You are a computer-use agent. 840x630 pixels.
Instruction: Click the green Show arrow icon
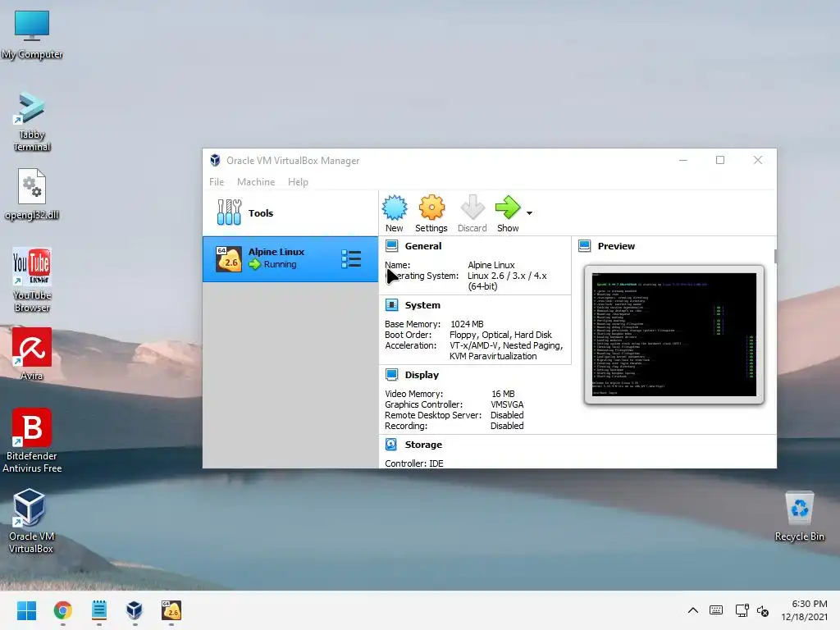click(x=507, y=208)
